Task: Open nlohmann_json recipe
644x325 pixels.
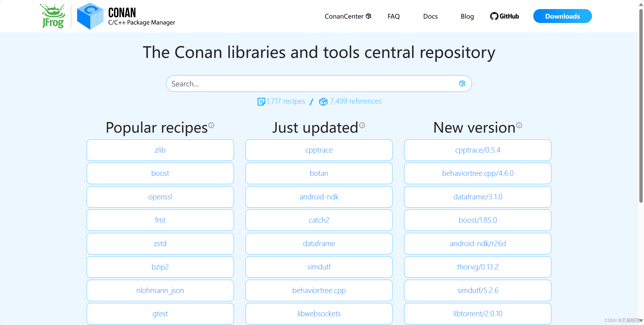Action: point(160,290)
